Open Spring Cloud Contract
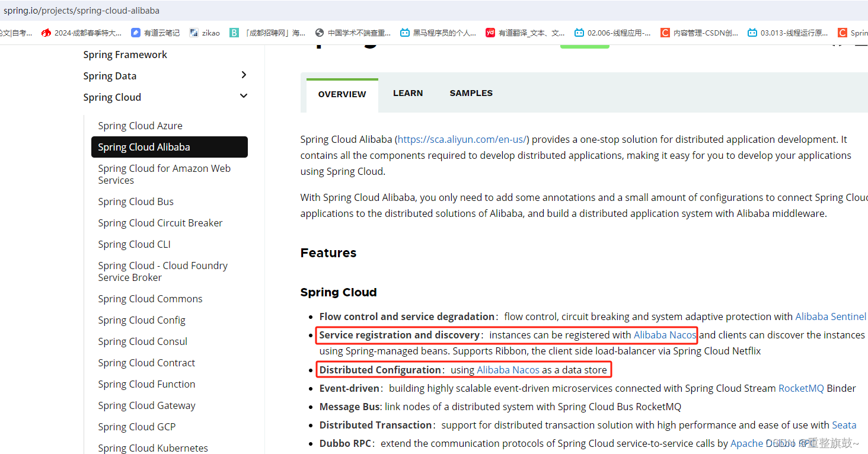This screenshot has height=454, width=868. 146,363
